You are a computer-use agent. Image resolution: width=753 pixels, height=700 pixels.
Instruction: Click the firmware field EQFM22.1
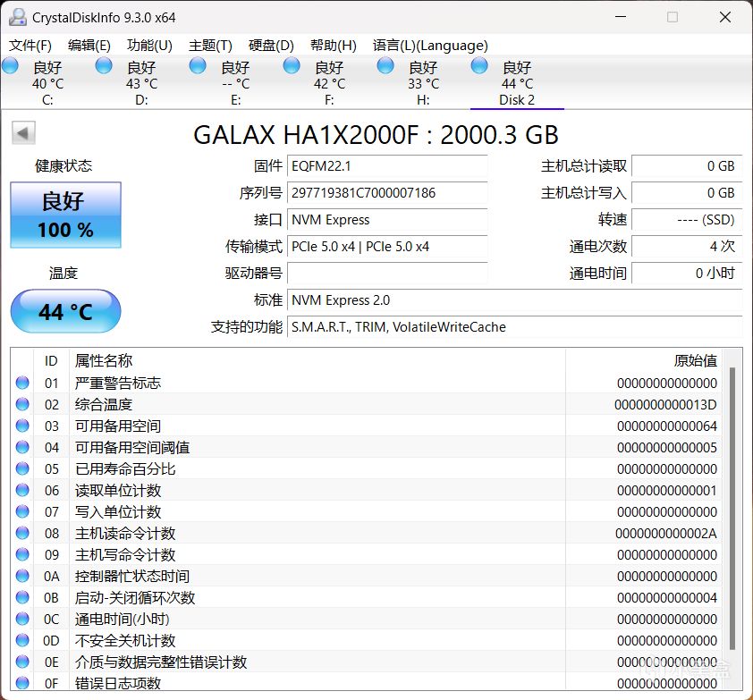pyautogui.click(x=387, y=166)
